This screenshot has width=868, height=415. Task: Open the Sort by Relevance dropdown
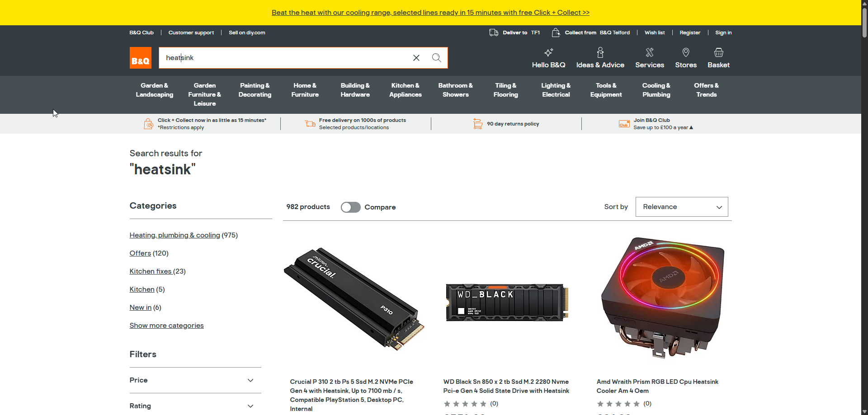(x=682, y=207)
